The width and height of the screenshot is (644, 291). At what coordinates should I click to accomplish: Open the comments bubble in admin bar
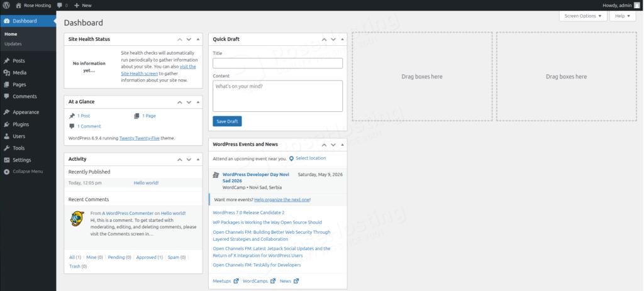(60, 5)
